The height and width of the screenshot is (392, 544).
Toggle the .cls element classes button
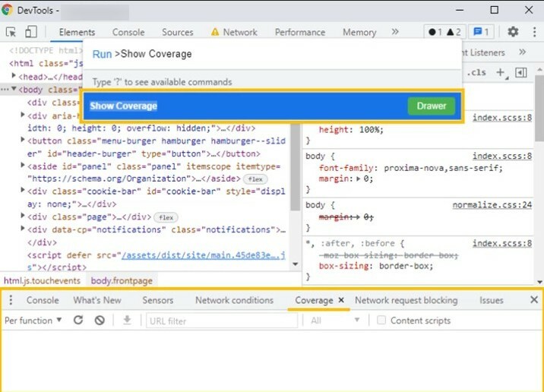click(x=476, y=72)
